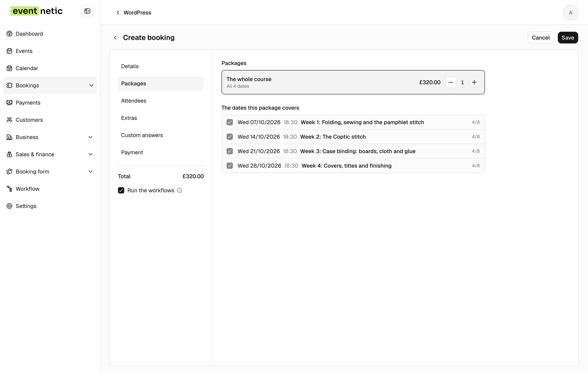Click the Customers people icon
Viewport: 588px width, 372px height.
9,120
